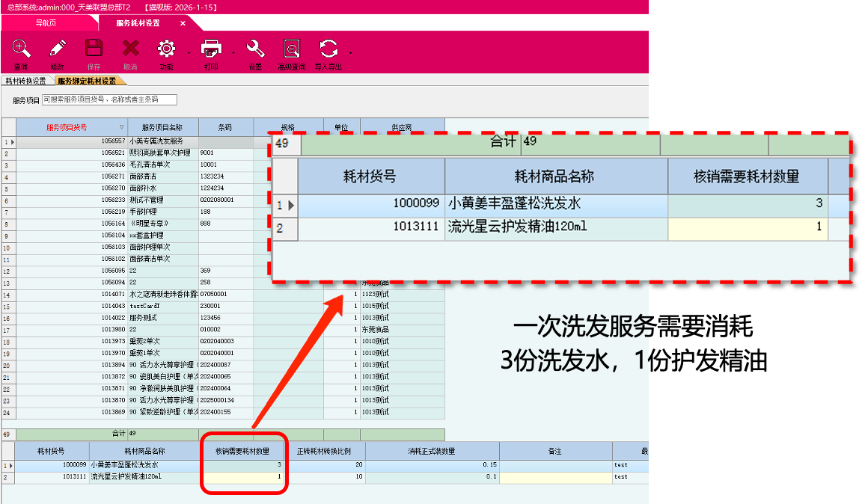Click consumption value 0.15 cell

point(432,465)
